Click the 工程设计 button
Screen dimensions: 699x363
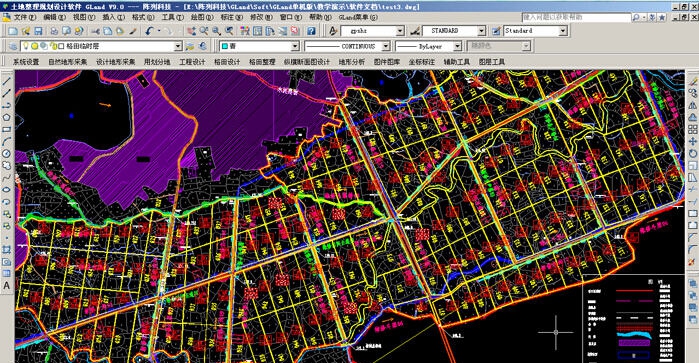coord(192,62)
